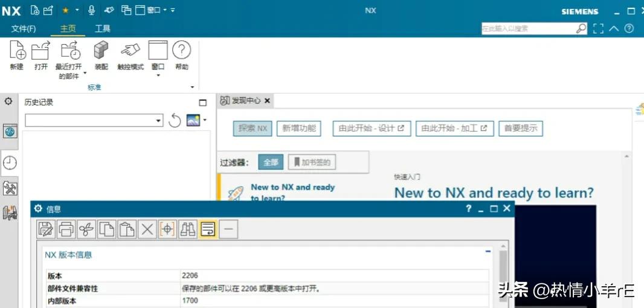This screenshot has height=308, width=644.
Task: Click the Print icon in 信息 toolbar
Action: (66, 229)
